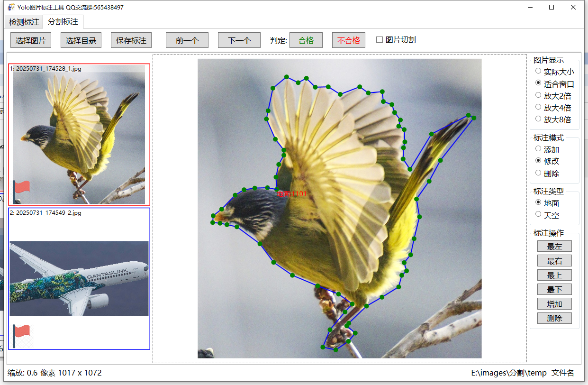Viewport: 588px width, 385px height.
Task: Click the status text 缩放: 0.6 像素 1017 x 1072
Action: click(x=54, y=373)
